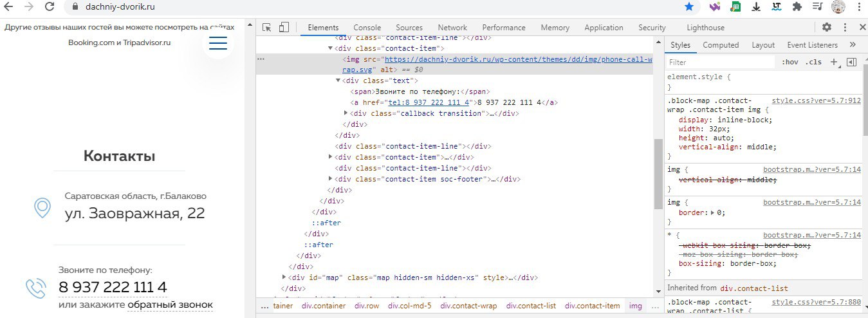
Task: Toggle the computed styles sidebar icon
Action: (x=852, y=62)
